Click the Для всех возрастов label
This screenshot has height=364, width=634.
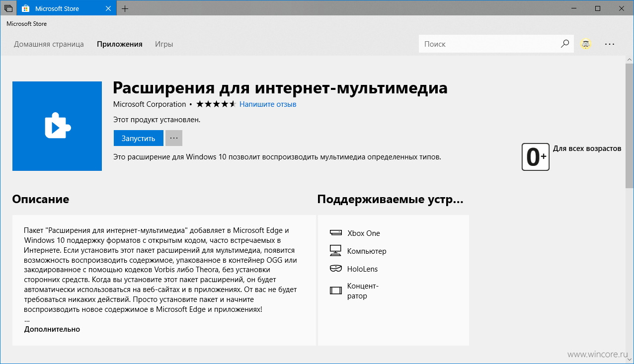tap(587, 148)
